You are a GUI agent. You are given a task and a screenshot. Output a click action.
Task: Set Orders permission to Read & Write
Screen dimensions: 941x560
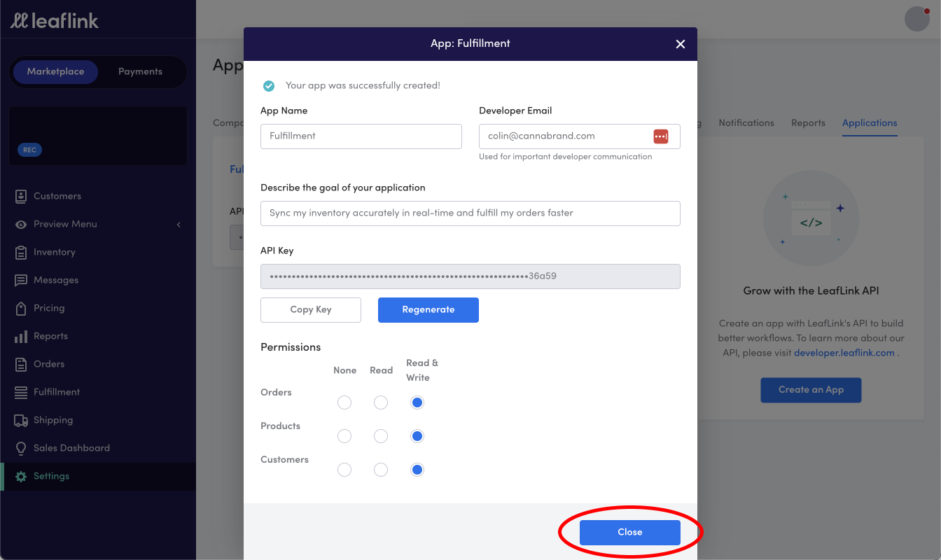coord(417,402)
